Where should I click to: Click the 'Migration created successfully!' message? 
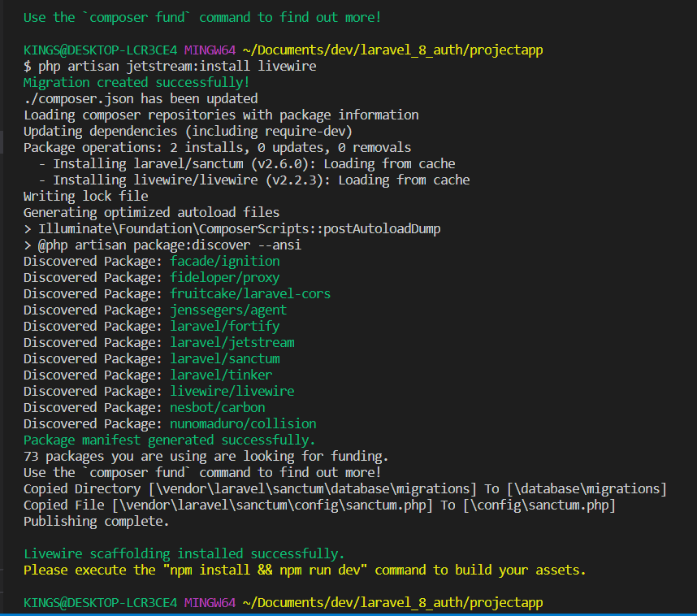(x=136, y=83)
